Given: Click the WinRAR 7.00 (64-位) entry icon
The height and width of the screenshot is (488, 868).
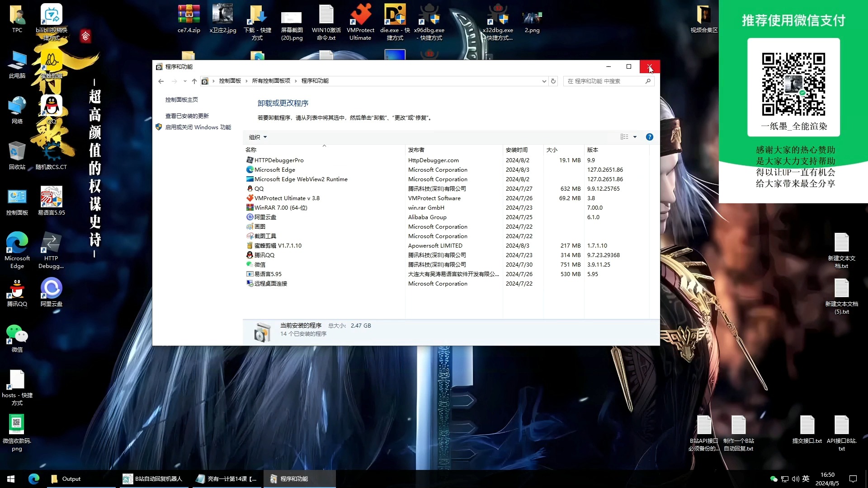Looking at the screenshot, I should point(250,207).
